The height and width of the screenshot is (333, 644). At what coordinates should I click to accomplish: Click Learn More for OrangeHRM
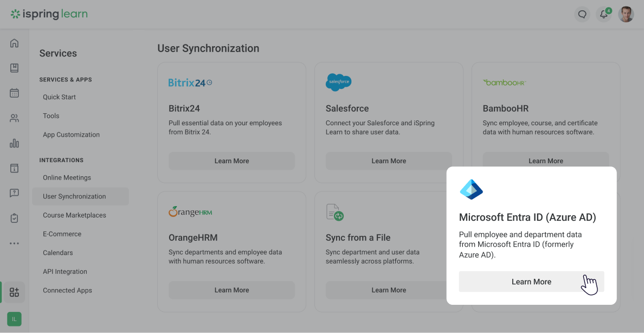tap(231, 290)
